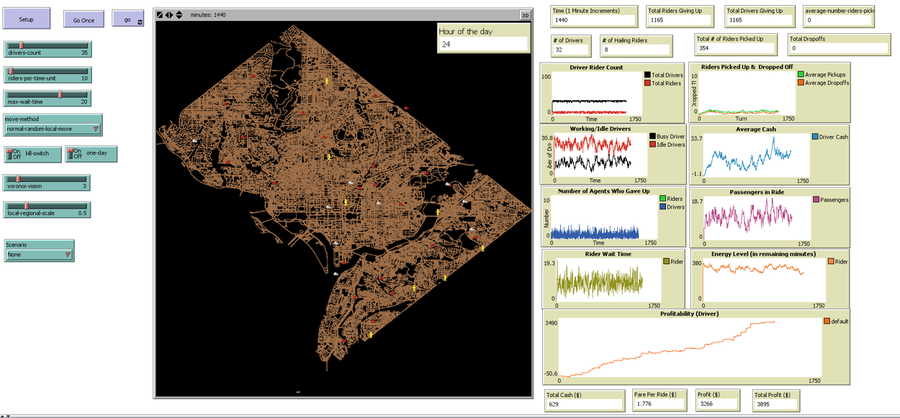The width and height of the screenshot is (900, 418).
Task: Click the Hour of the day value field
Action: click(482, 45)
